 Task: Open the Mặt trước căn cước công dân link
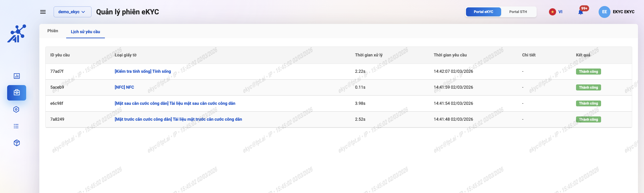click(178, 119)
